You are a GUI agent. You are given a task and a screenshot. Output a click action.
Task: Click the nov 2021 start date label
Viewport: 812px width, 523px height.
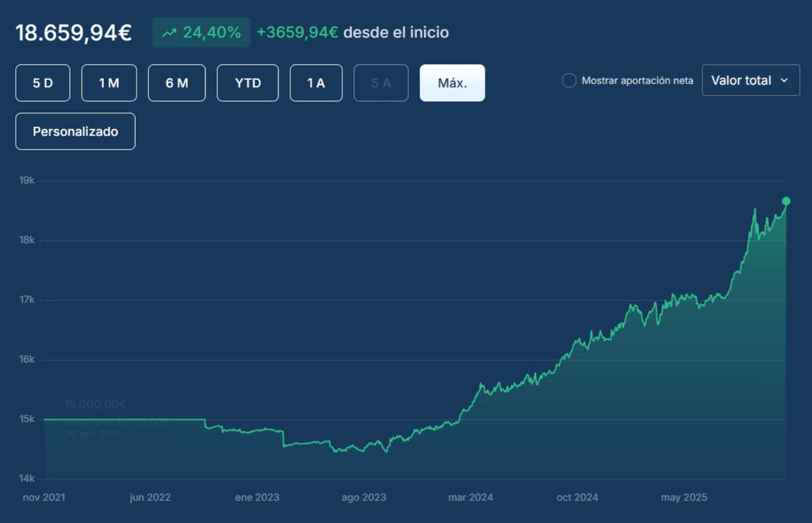pos(44,498)
